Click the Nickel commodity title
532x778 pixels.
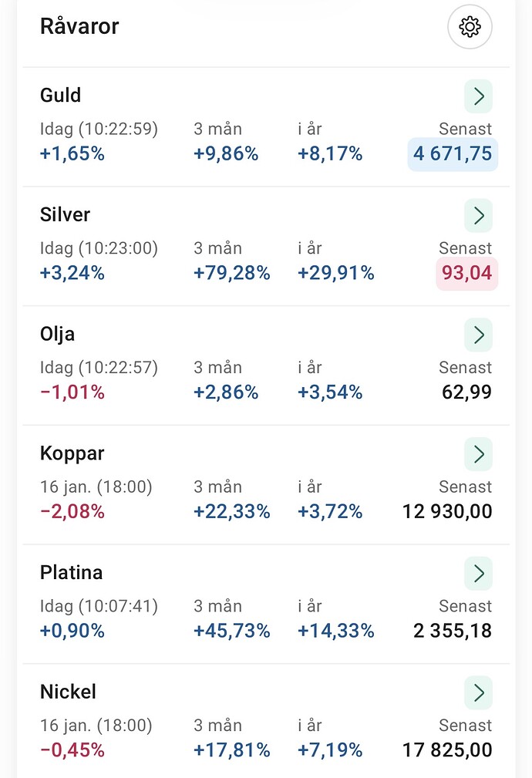(69, 692)
